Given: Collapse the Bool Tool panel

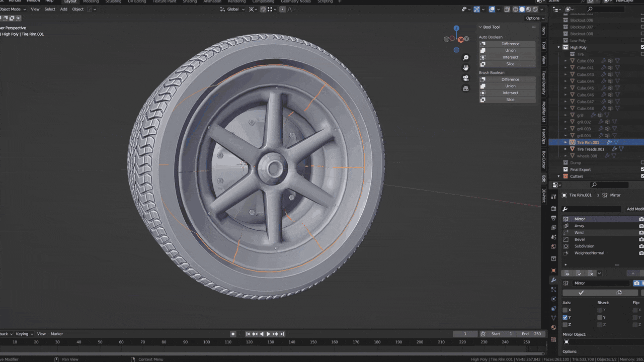Looking at the screenshot, I should click(x=481, y=27).
